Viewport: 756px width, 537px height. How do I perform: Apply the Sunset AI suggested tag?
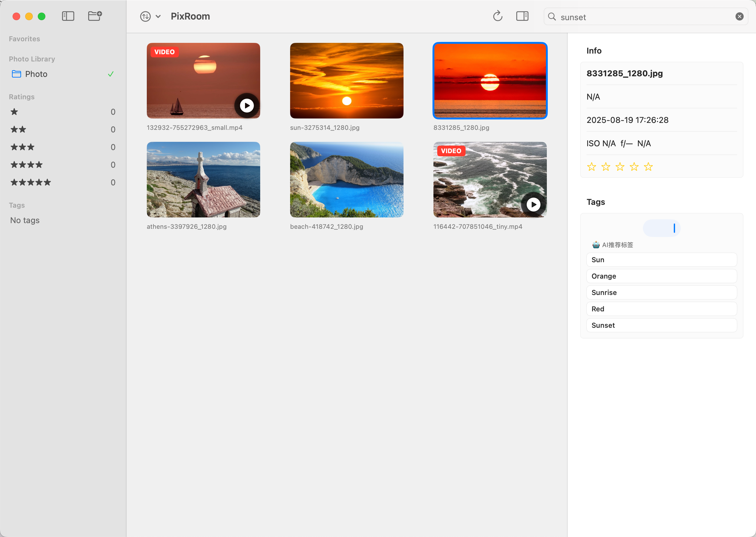[x=661, y=325]
